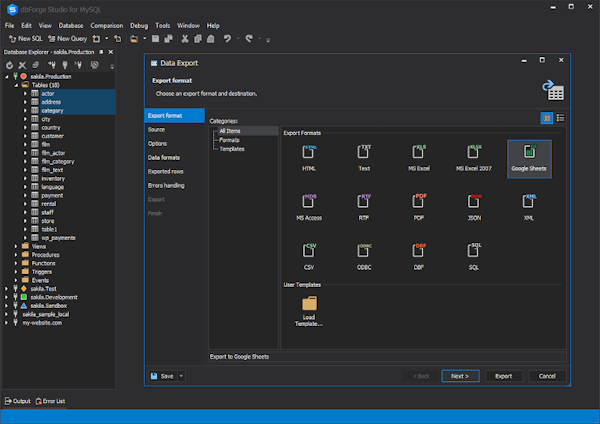Screen dimensions: 600x424
Task: Click the Export button
Action: 504,376
